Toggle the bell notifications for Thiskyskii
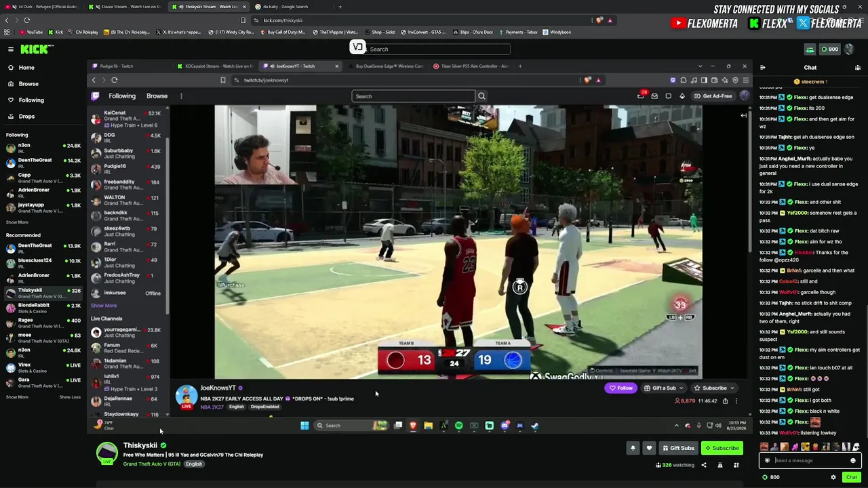This screenshot has height=488, width=868. [x=633, y=448]
